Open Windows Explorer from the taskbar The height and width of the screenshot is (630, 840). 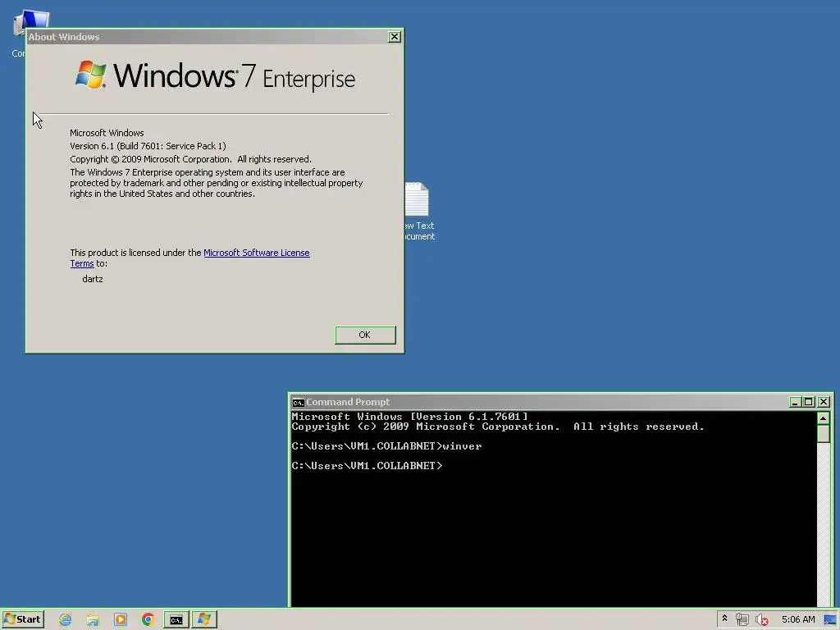93,620
